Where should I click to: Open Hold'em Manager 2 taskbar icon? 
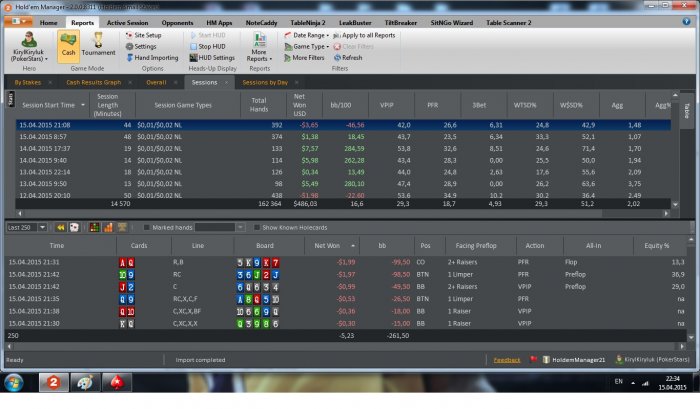[x=54, y=383]
